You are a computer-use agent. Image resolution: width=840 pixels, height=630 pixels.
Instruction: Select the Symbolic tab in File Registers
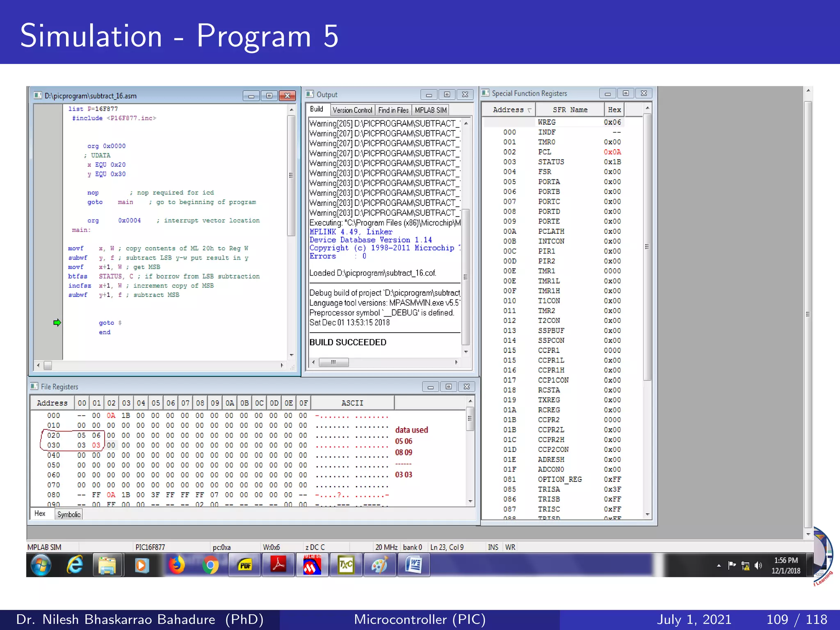[x=69, y=514]
